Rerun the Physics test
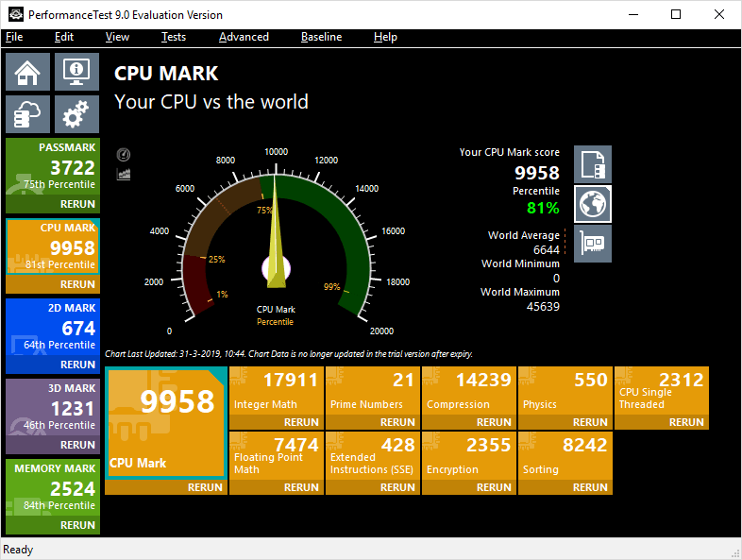 590,422
